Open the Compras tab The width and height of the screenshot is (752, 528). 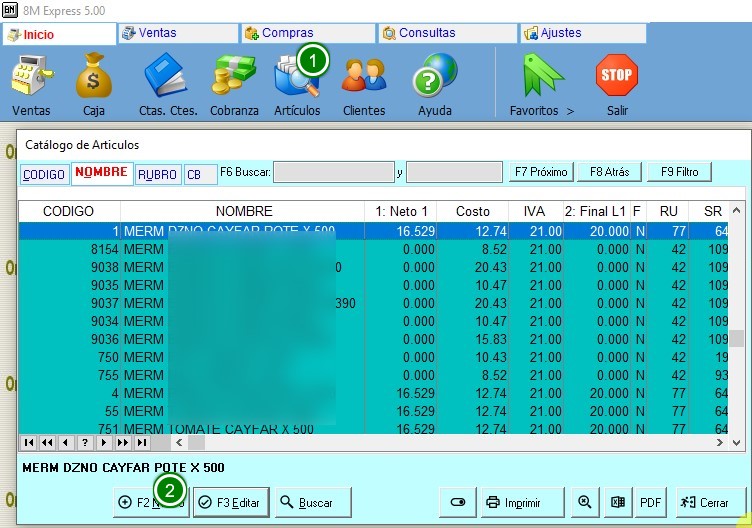pos(308,33)
